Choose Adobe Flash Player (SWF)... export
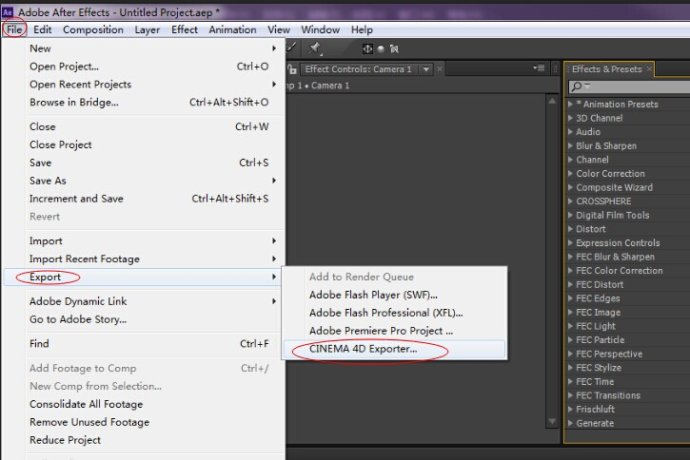Image resolution: width=690 pixels, height=460 pixels. 395,295
